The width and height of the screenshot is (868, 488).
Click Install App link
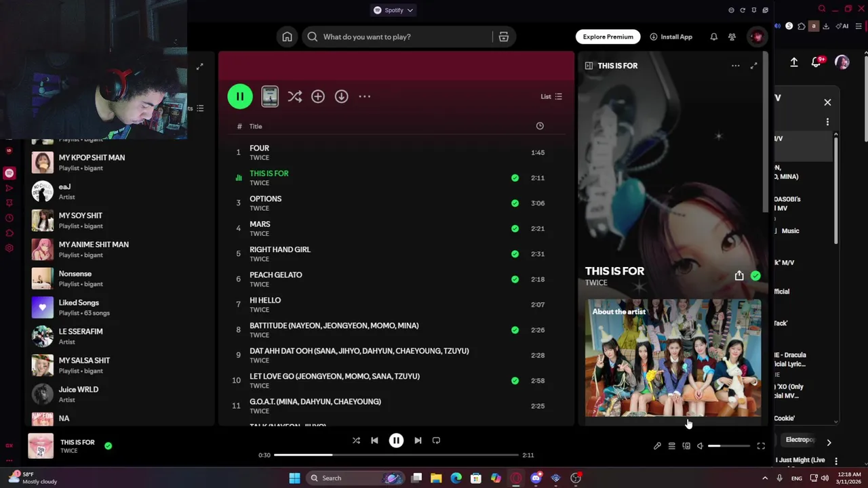pyautogui.click(x=671, y=37)
